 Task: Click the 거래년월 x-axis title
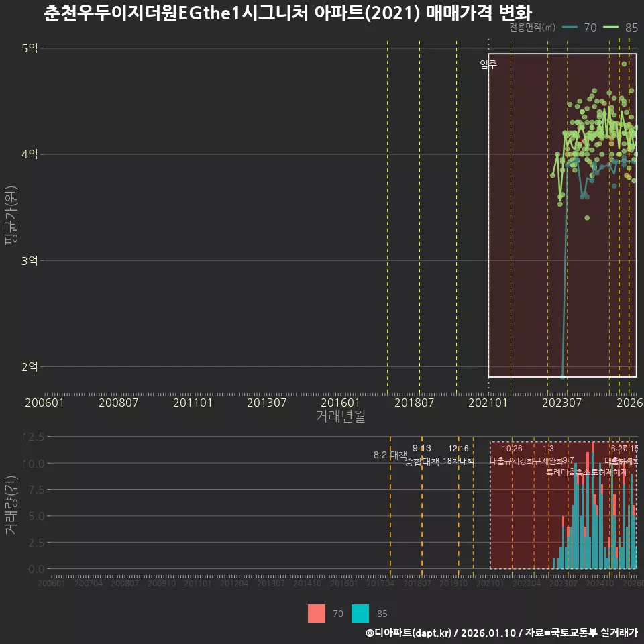click(341, 416)
